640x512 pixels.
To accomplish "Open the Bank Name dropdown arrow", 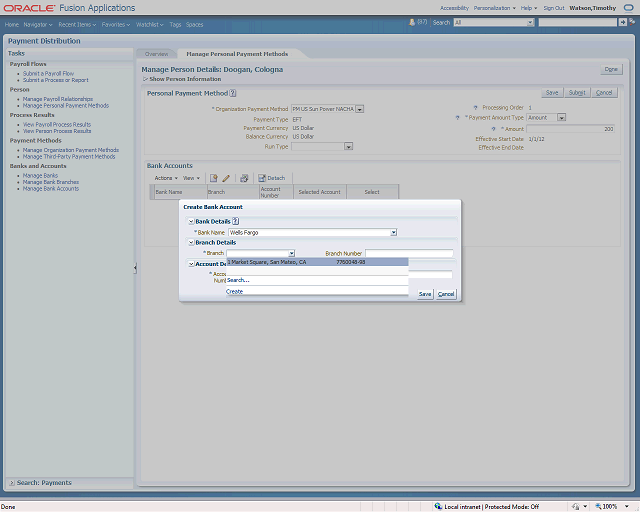I will tap(393, 232).
